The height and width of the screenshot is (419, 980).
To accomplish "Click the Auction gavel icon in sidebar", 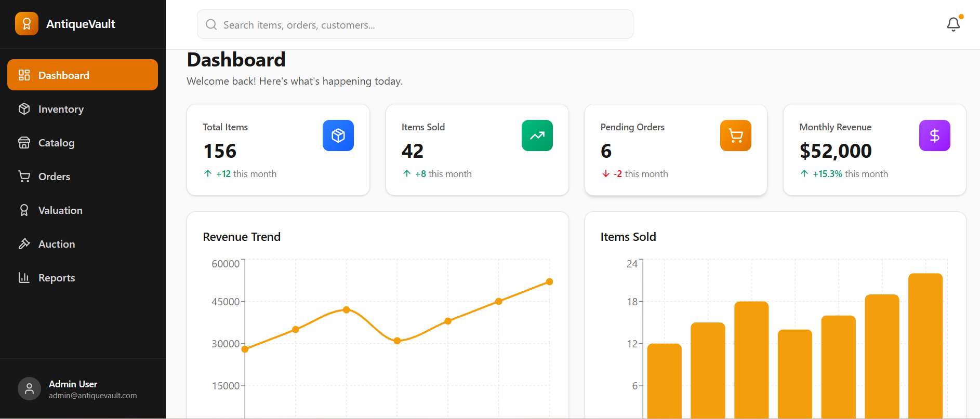I will 24,244.
